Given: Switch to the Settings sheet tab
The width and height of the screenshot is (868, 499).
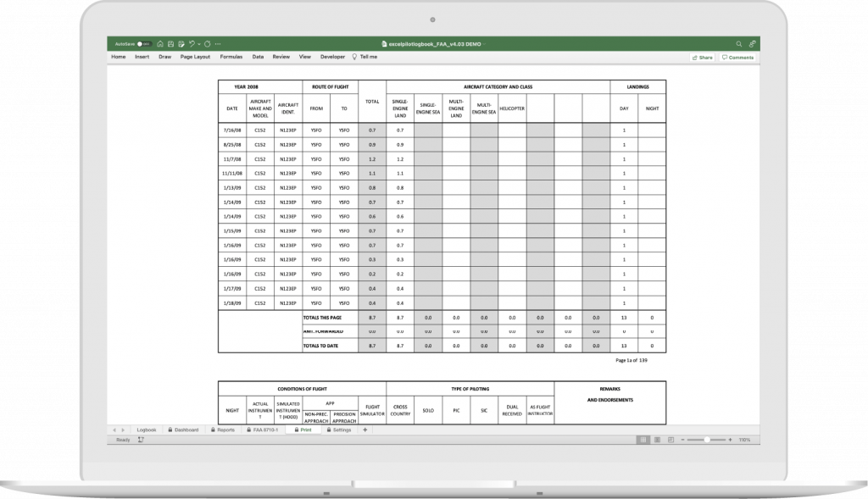Looking at the screenshot, I should coord(339,430).
